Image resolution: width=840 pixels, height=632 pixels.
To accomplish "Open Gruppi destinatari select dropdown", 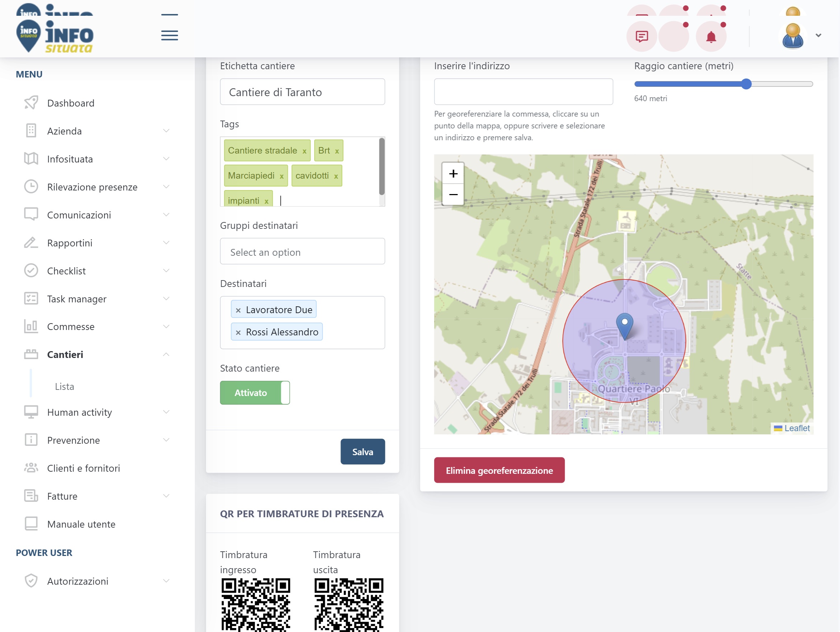I will 302,252.
